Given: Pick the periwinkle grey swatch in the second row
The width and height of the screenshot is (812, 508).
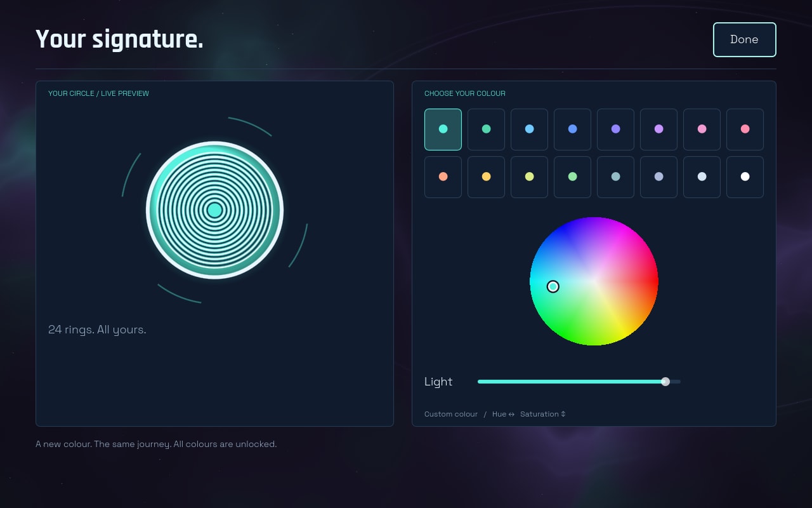Looking at the screenshot, I should 658,177.
